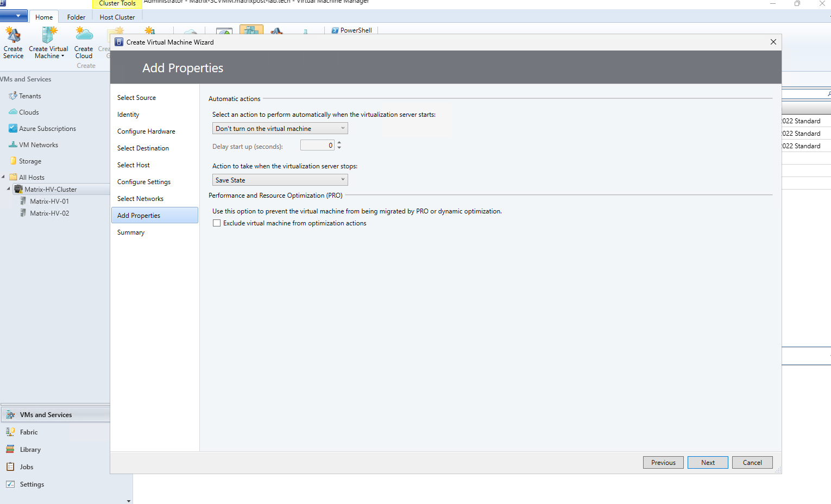Collapse the Matrix-HV-Cluster tree node
Viewport: 831px width, 504px height.
tap(8, 189)
